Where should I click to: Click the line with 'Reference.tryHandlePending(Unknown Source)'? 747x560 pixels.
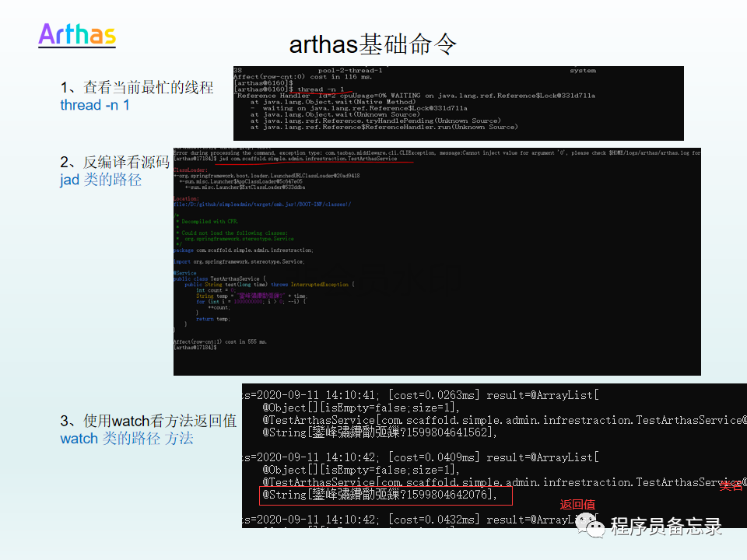pyautogui.click(x=375, y=121)
